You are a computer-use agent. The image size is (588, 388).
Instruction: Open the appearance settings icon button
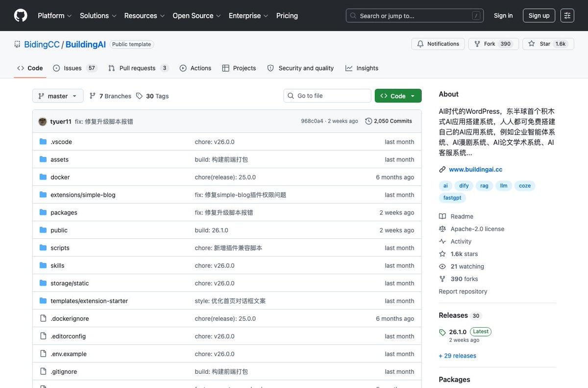click(567, 16)
